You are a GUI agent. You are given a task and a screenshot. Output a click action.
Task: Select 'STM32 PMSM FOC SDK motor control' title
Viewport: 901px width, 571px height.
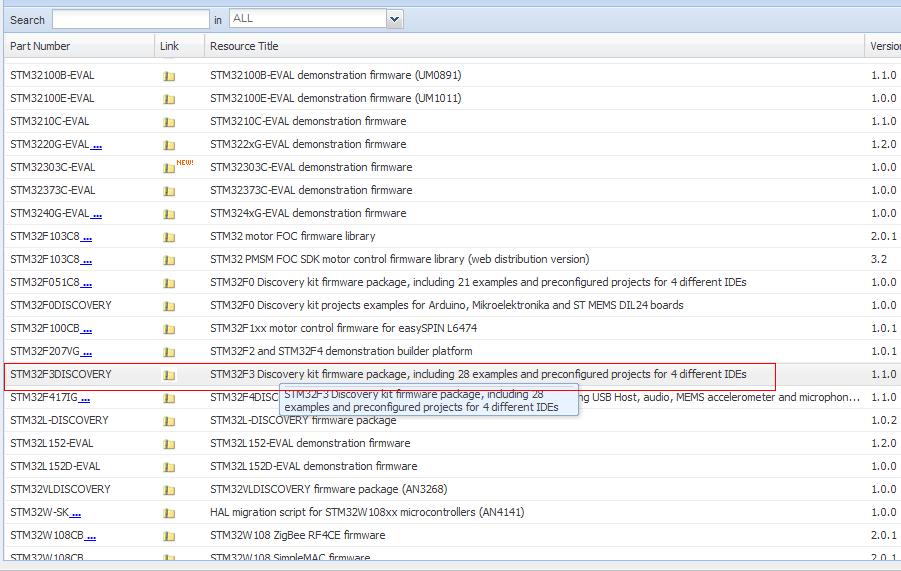(399, 259)
